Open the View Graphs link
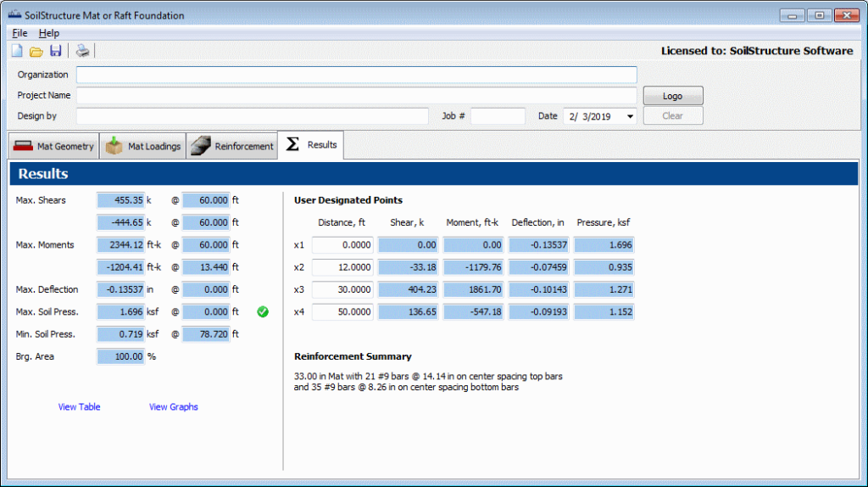Image resolution: width=868 pixels, height=487 pixels. 173,406
